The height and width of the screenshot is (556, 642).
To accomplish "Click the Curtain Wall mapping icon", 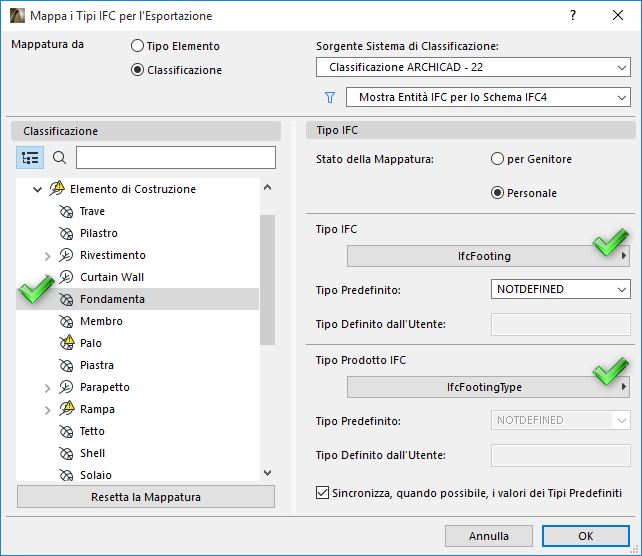I will click(66, 277).
